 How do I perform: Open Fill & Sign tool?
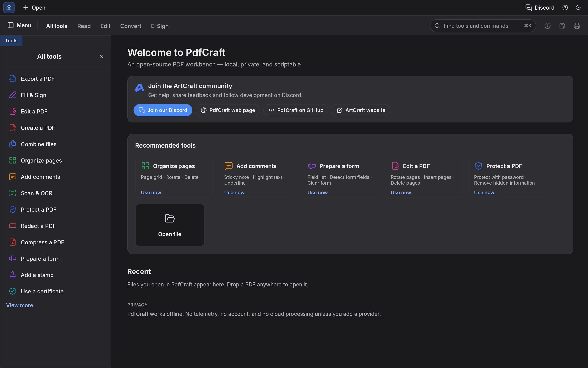click(56, 95)
